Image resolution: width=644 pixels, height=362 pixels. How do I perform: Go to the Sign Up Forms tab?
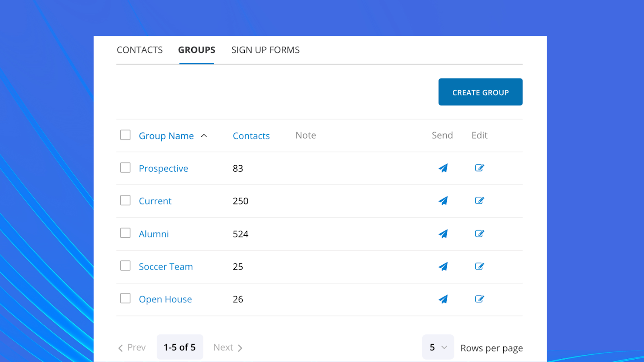pos(266,50)
